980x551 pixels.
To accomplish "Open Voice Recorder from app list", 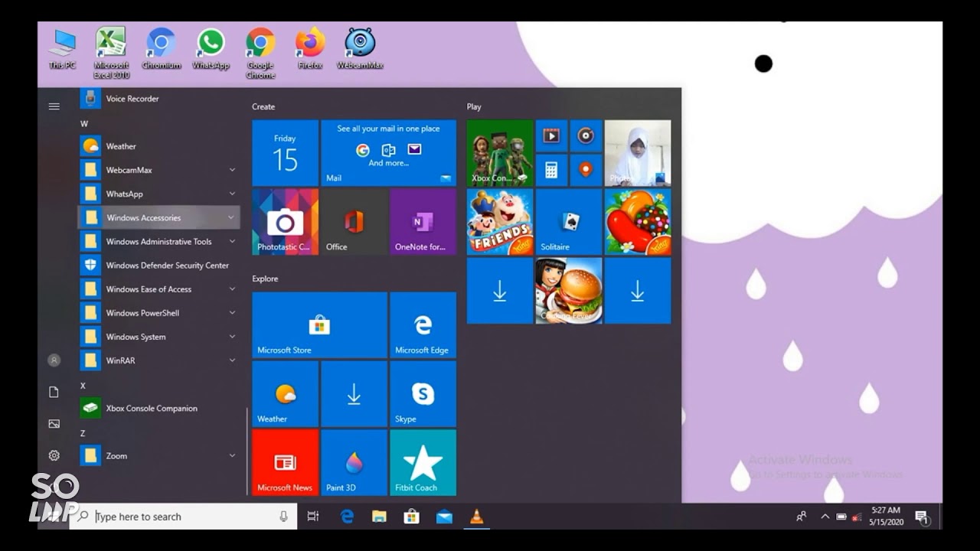I will click(x=159, y=99).
